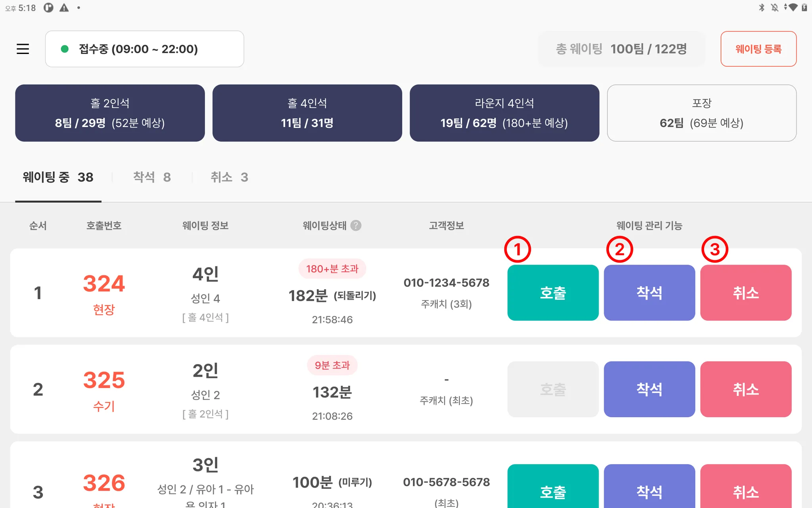Image resolution: width=812 pixels, height=508 pixels.
Task: Toggle the 포장 takeout filter
Action: point(701,113)
